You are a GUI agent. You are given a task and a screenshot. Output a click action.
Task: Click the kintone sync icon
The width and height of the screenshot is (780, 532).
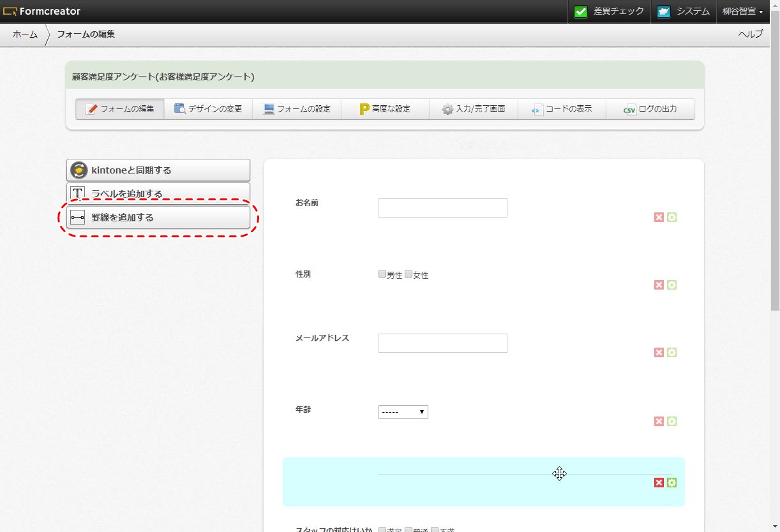79,170
